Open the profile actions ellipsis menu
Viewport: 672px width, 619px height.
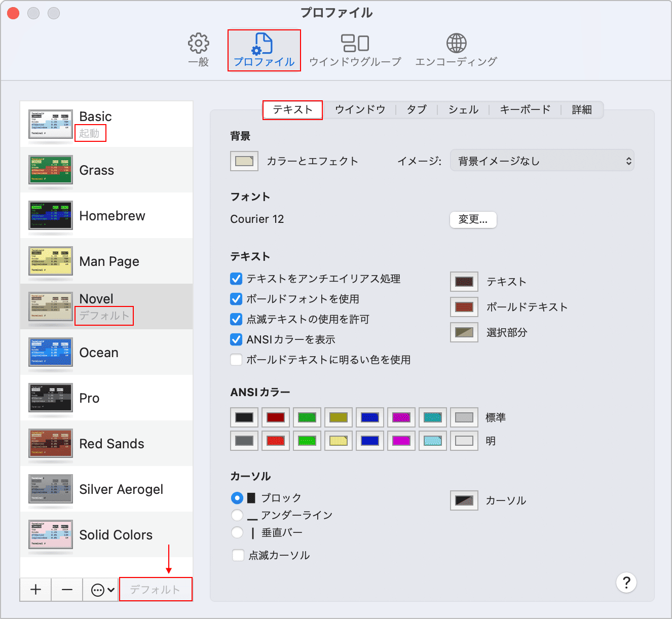(x=102, y=590)
